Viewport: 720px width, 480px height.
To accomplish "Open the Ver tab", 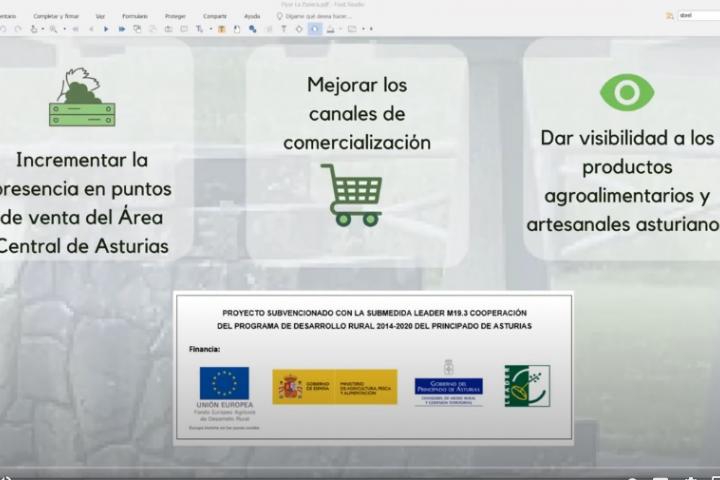I will pos(100,16).
